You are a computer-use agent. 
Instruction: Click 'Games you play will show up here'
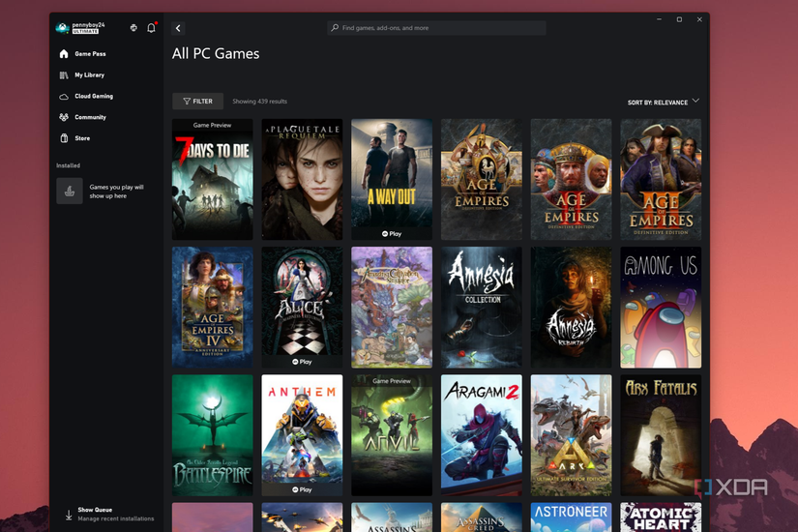coord(116,192)
